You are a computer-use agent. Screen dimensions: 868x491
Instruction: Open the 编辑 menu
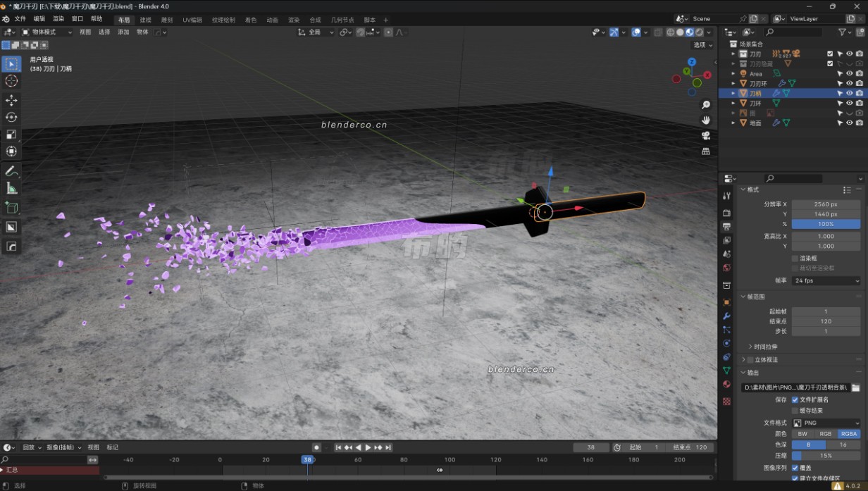tap(39, 19)
